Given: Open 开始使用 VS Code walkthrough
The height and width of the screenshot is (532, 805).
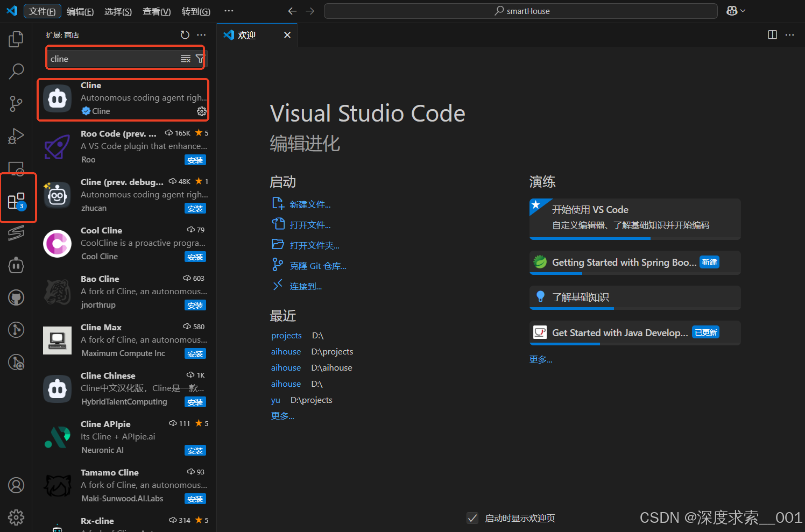Looking at the screenshot, I should 635,219.
